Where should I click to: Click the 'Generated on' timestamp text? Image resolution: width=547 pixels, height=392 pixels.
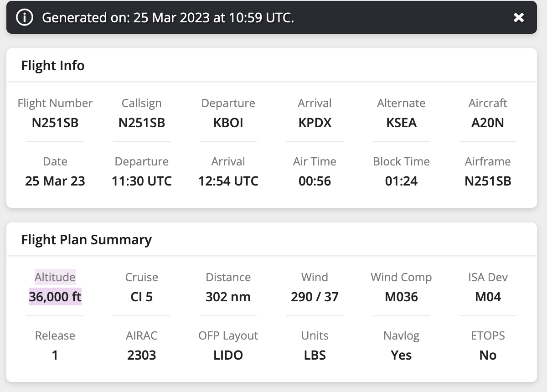168,18
